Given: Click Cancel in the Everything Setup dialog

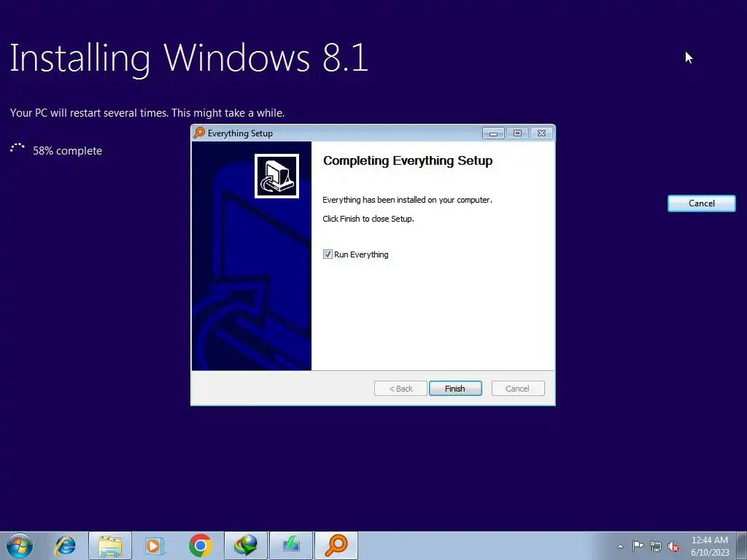Looking at the screenshot, I should (x=518, y=389).
